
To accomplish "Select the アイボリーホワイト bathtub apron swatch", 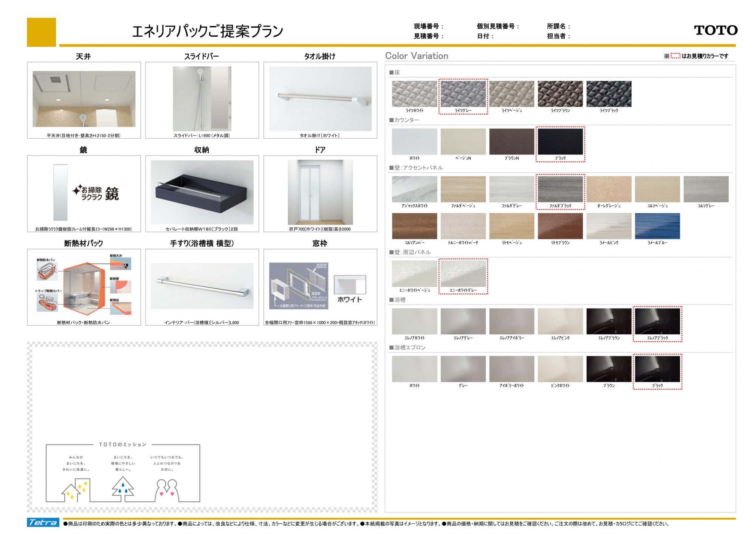I will click(512, 369).
